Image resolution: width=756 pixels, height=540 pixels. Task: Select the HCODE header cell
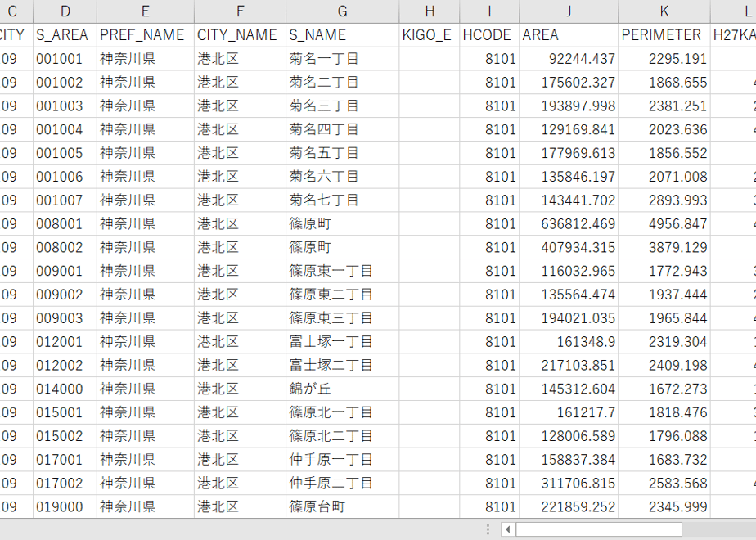tap(489, 35)
